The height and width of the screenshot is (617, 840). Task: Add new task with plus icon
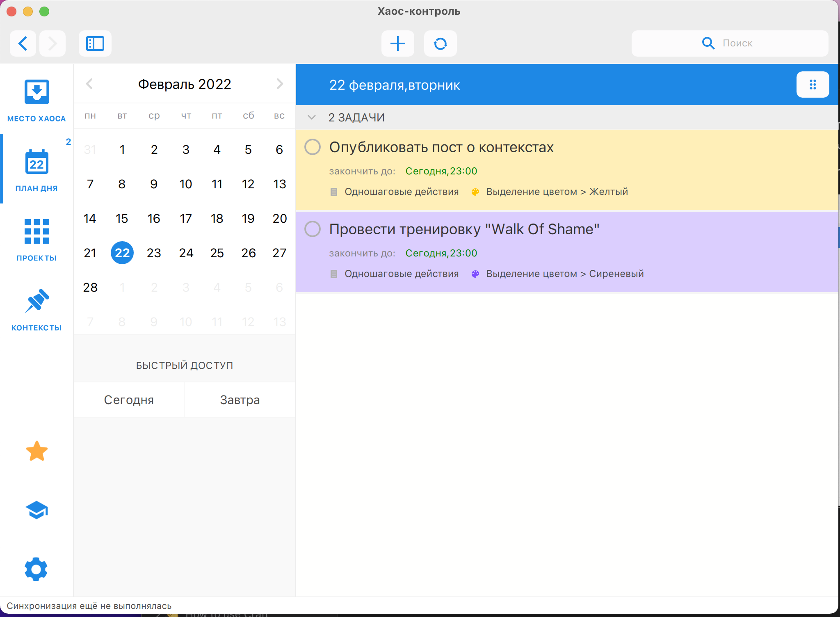tap(397, 43)
